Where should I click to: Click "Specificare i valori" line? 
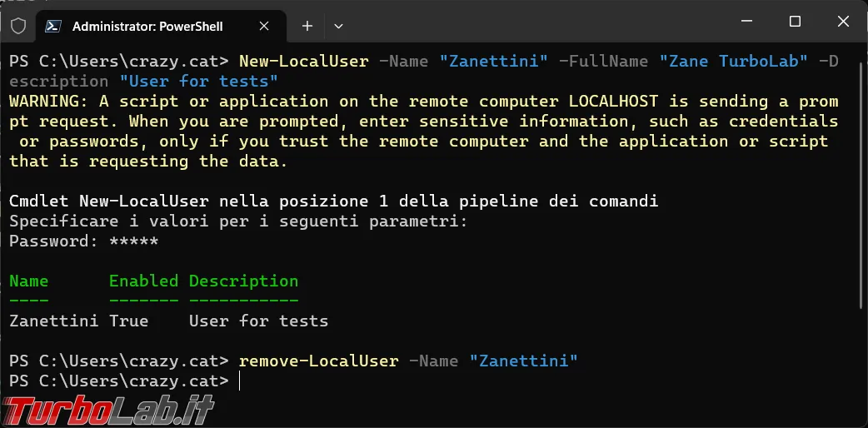238,221
